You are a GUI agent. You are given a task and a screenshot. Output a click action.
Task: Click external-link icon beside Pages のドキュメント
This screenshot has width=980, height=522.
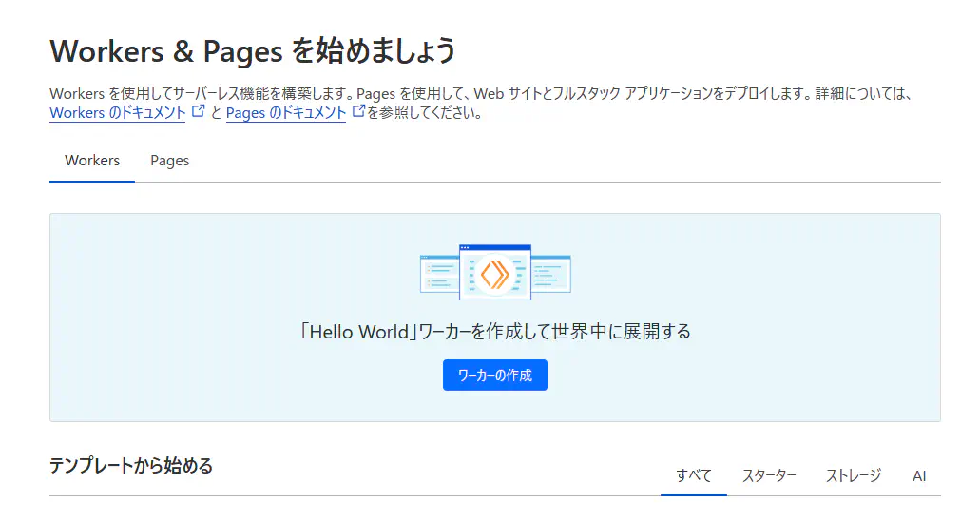coord(359,111)
